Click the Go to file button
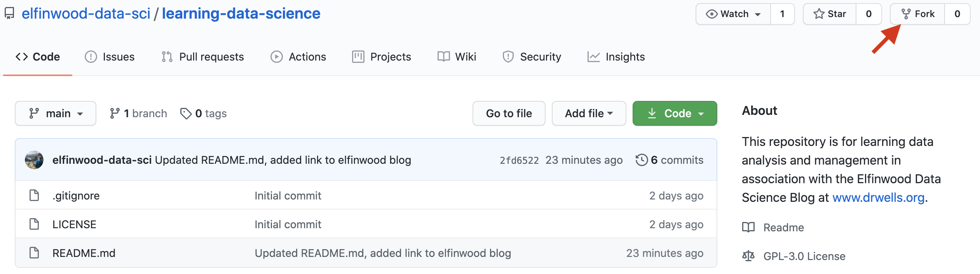 (x=509, y=113)
